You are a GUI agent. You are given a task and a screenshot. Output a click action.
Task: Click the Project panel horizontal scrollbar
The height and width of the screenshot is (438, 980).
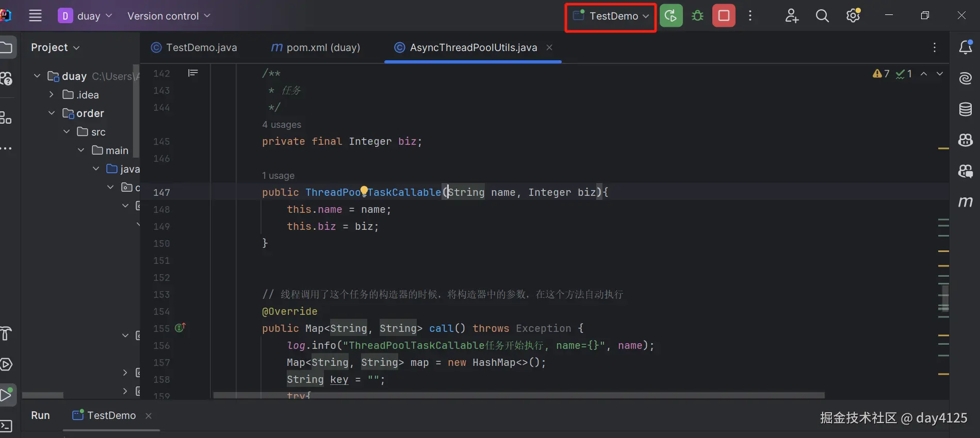coord(43,395)
